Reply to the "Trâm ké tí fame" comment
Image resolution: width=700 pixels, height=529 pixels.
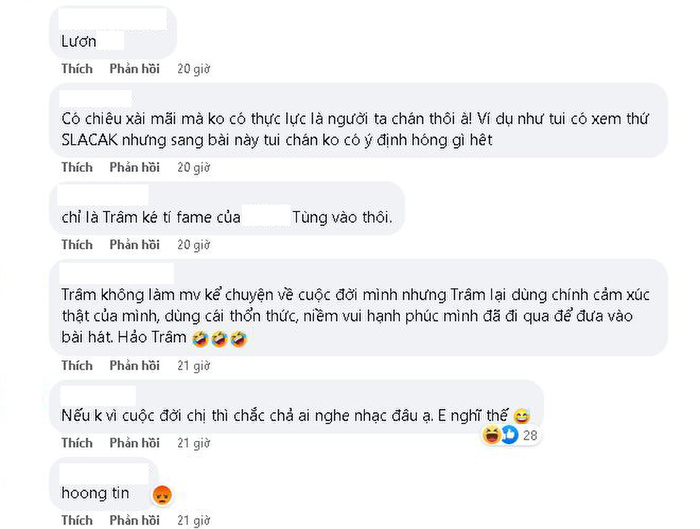135,245
